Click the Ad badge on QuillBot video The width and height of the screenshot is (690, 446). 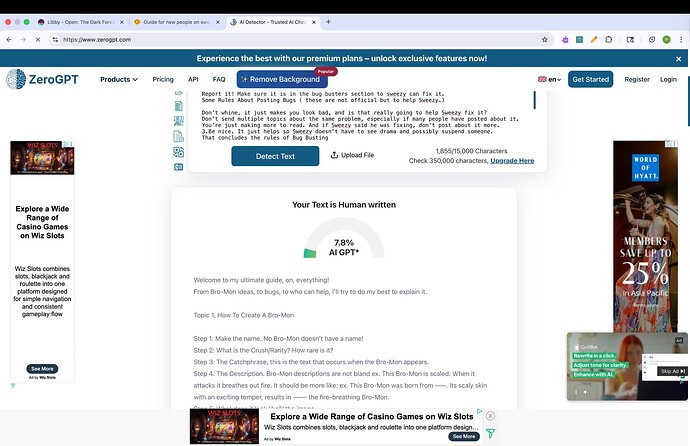coord(679,340)
